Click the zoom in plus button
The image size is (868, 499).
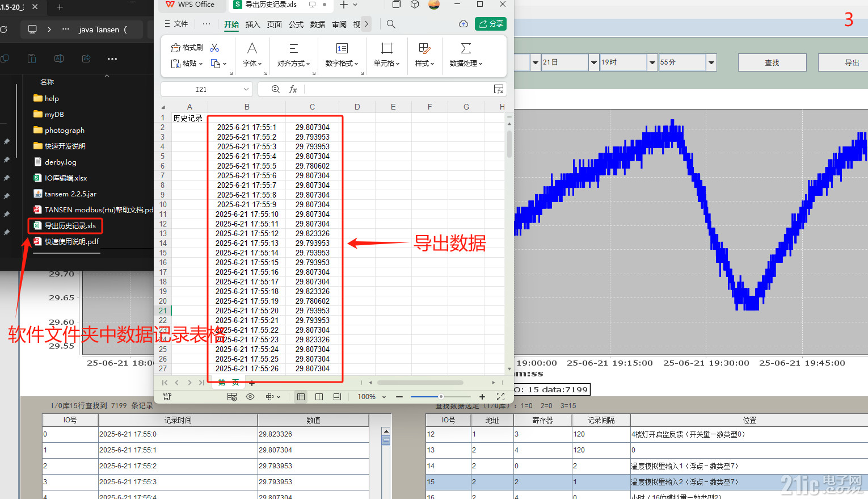tap(482, 397)
